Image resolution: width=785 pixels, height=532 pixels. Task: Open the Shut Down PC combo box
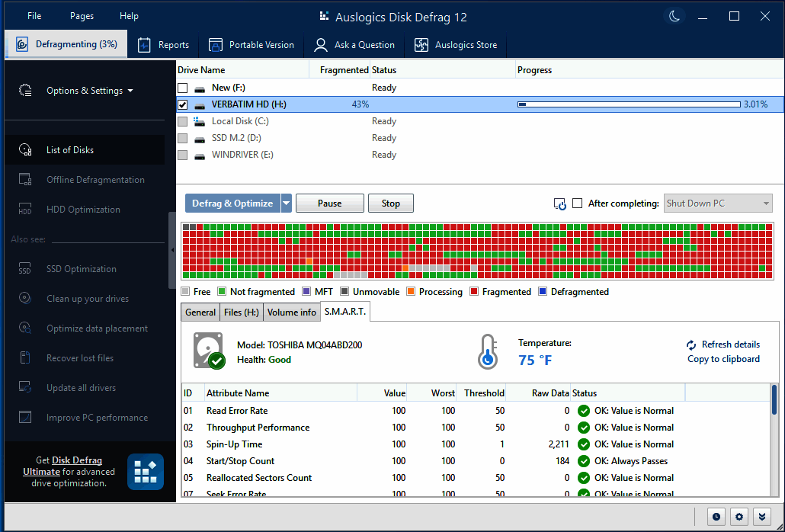718,204
